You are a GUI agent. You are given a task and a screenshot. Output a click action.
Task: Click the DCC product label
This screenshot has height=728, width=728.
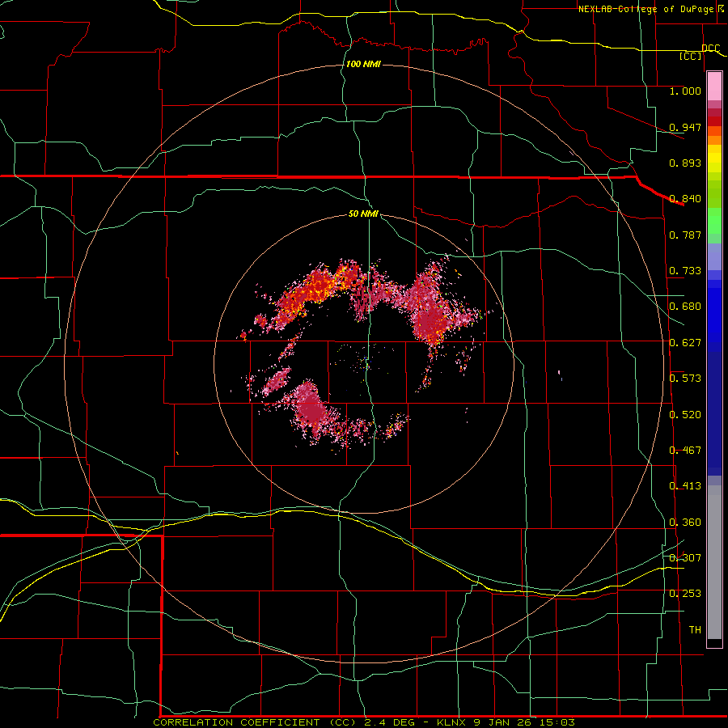click(x=711, y=48)
